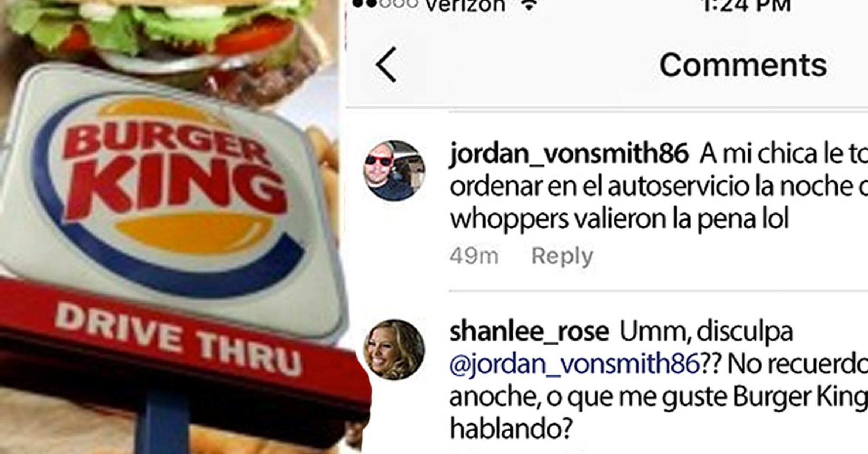Click the blue pole under the sign

163,425
